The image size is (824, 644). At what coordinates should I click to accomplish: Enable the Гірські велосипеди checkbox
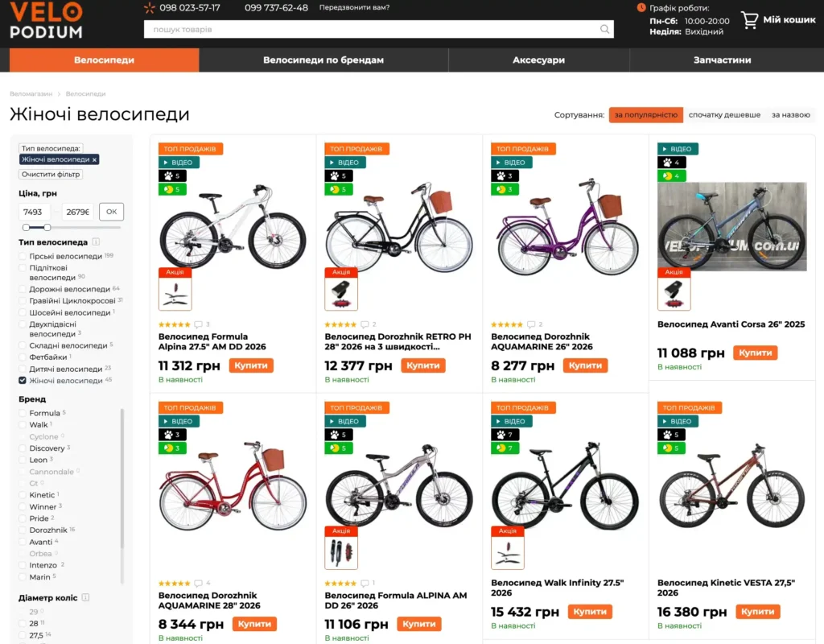point(22,256)
